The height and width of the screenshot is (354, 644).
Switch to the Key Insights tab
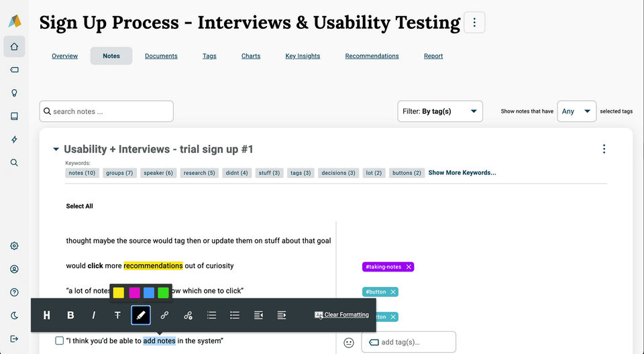(x=303, y=56)
